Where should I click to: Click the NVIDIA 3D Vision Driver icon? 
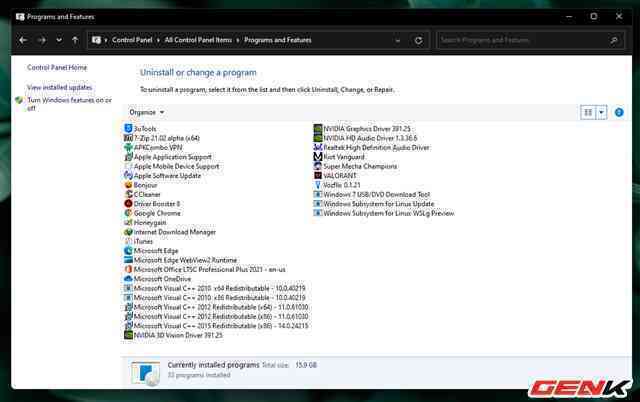click(x=128, y=335)
